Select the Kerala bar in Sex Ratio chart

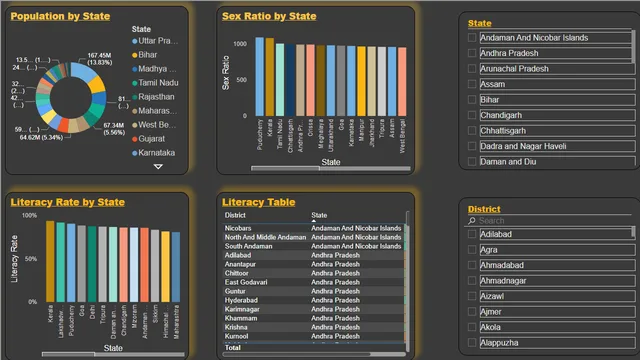tap(270, 77)
